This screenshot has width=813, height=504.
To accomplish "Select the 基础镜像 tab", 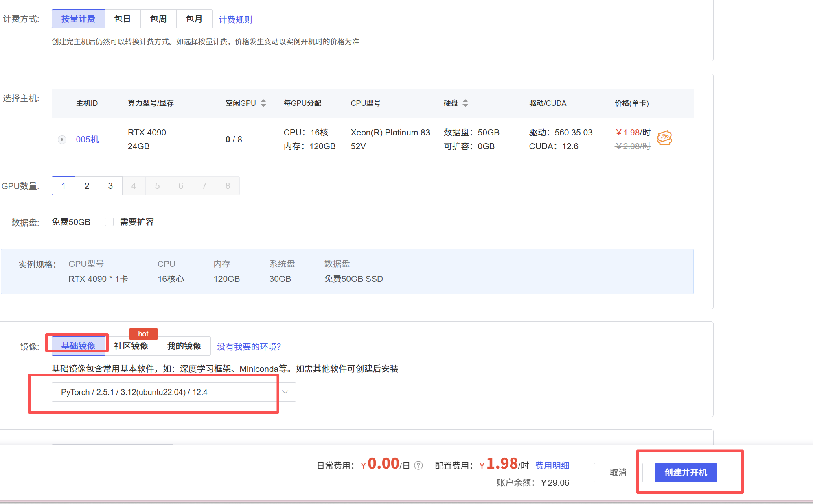I will (x=78, y=346).
